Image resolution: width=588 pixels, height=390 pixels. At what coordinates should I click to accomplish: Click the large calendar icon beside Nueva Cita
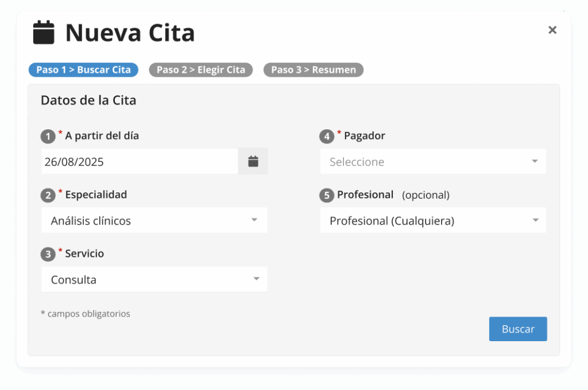(44, 32)
